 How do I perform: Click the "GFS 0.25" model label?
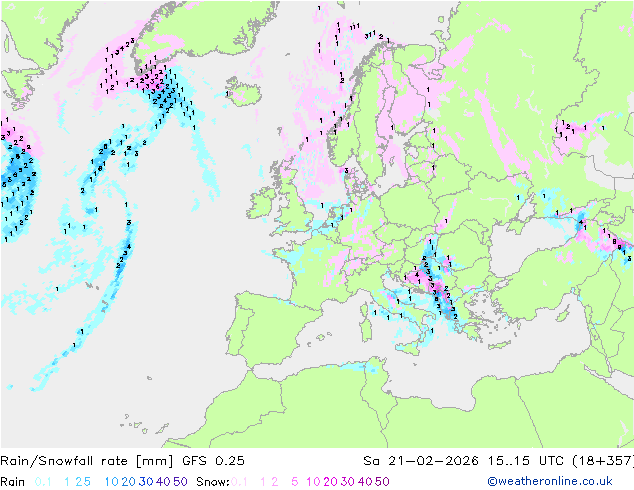(x=213, y=461)
